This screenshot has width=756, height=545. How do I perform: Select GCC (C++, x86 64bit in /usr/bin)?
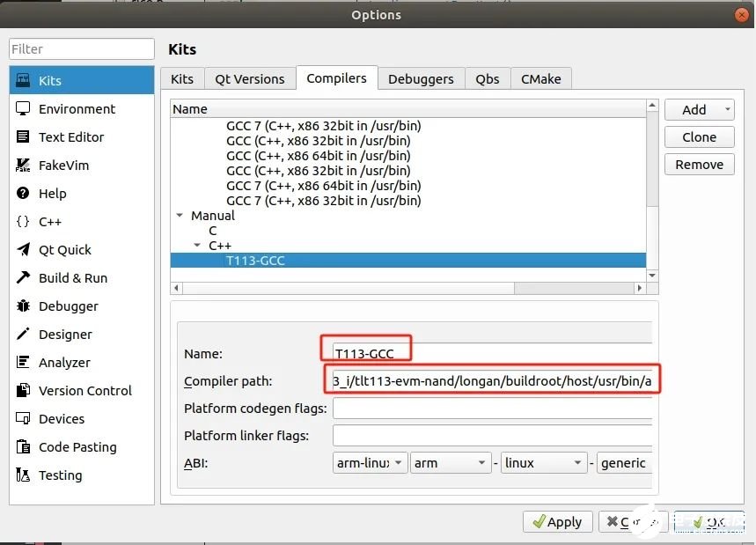[319, 156]
